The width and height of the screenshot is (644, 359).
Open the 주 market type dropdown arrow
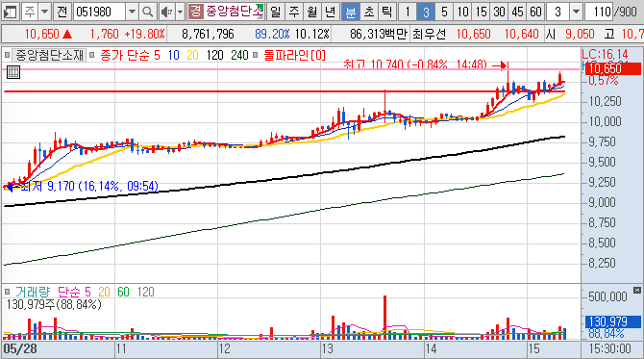(45, 12)
